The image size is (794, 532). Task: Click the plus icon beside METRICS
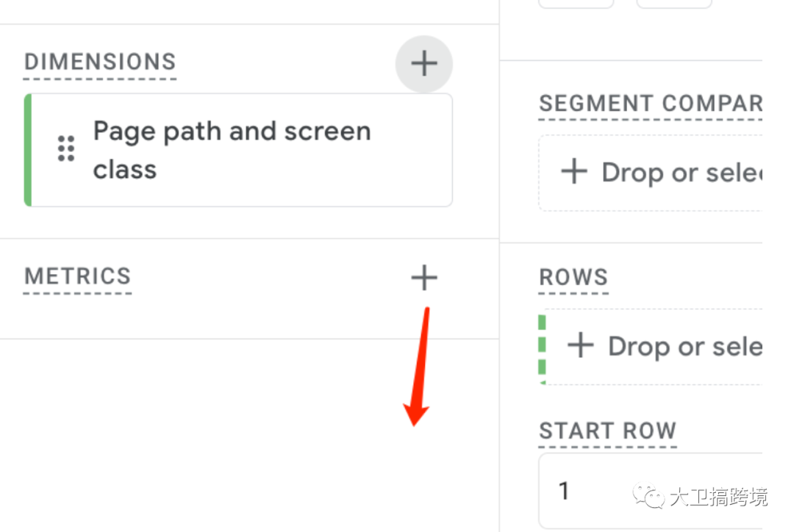(423, 278)
